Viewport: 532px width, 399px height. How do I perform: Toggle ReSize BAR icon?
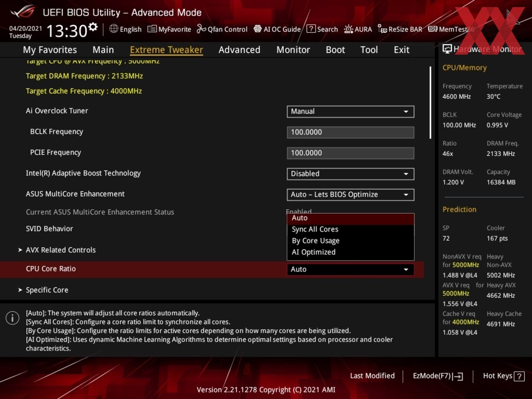pos(382,29)
